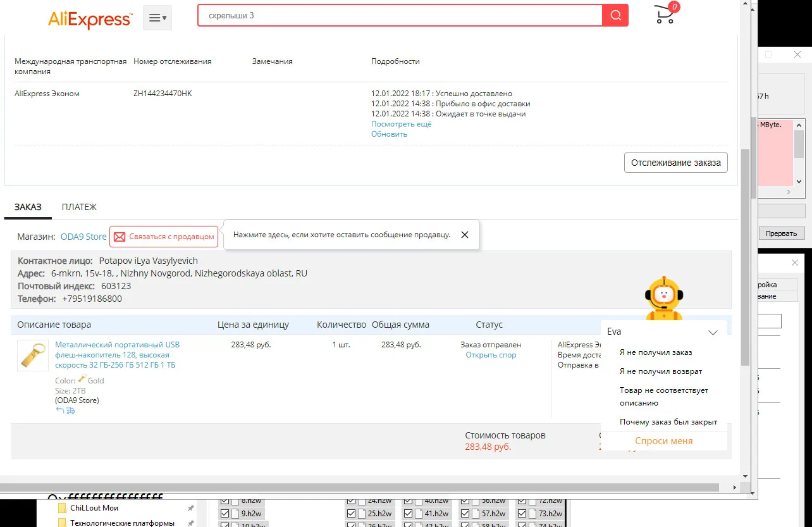Screen dimensions: 812x527
Task: Click the quantity value 1 шт.
Action: click(341, 345)
